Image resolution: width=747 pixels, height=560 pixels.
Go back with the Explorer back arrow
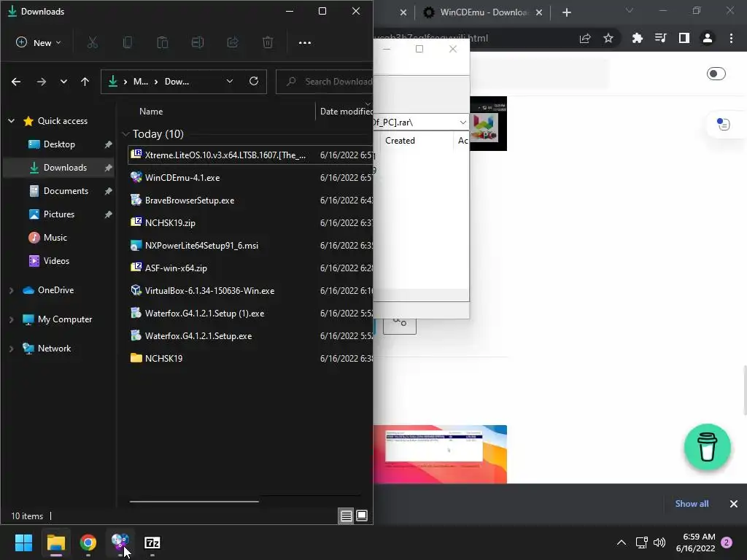pos(16,82)
